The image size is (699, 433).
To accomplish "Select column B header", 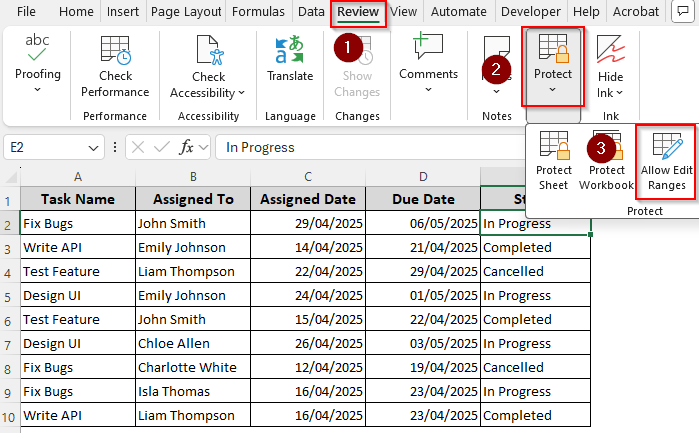I will point(193,177).
